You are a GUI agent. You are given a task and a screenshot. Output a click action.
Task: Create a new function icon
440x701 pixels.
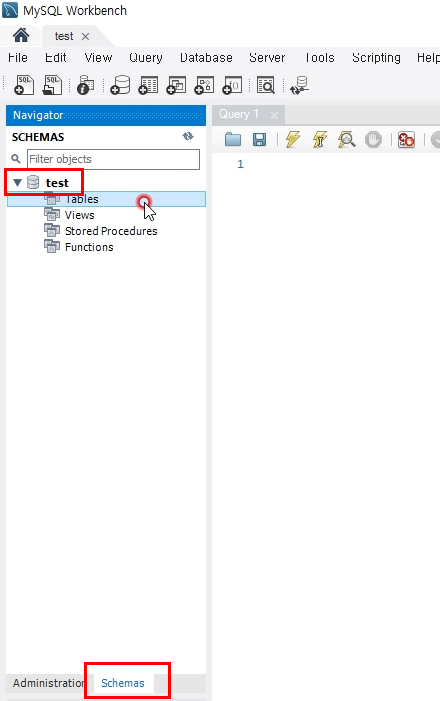232,85
